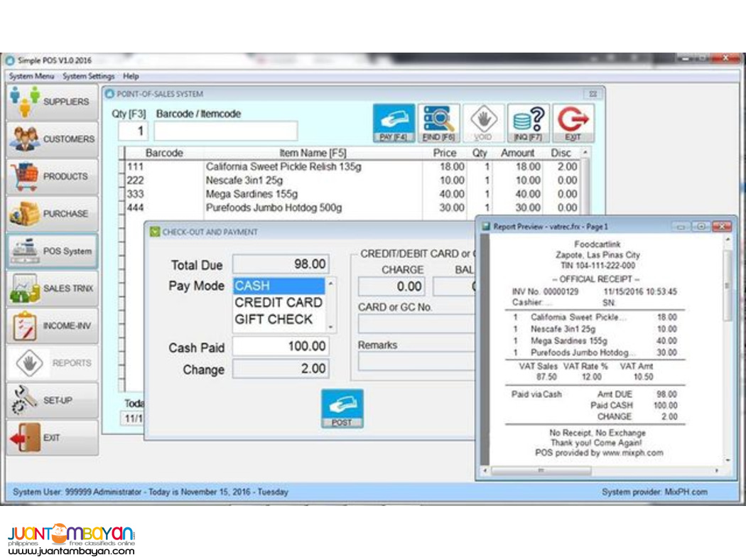
Task: Click Report Preview scroll down arrow
Action: pos(728,460)
